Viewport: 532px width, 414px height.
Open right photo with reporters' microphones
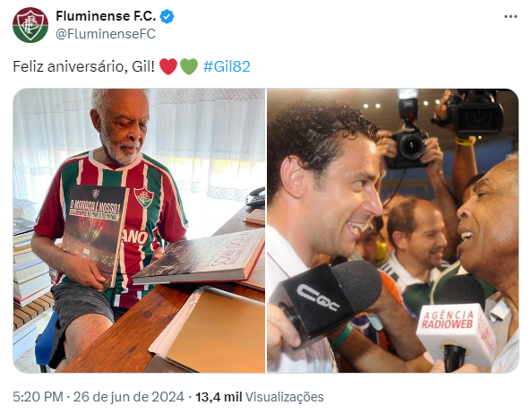393,231
